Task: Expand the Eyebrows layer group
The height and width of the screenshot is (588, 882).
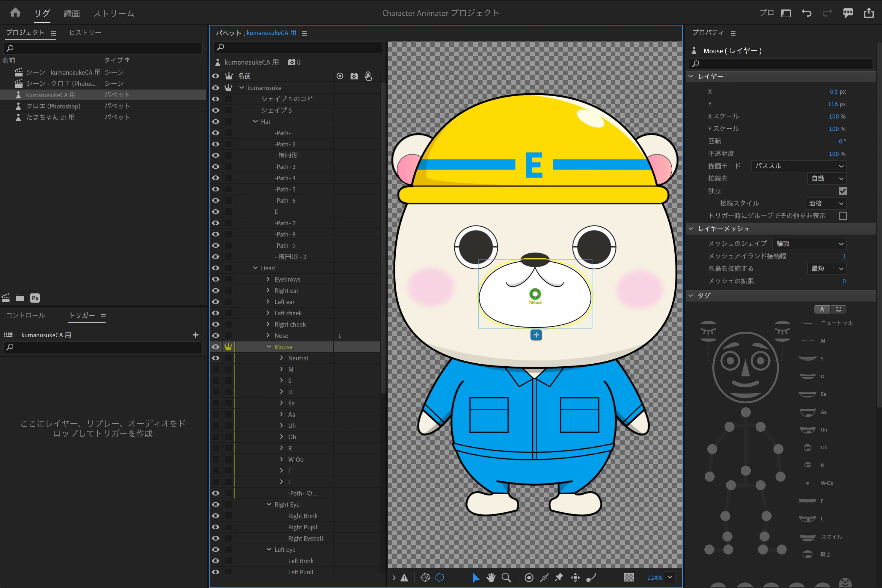Action: (x=268, y=279)
